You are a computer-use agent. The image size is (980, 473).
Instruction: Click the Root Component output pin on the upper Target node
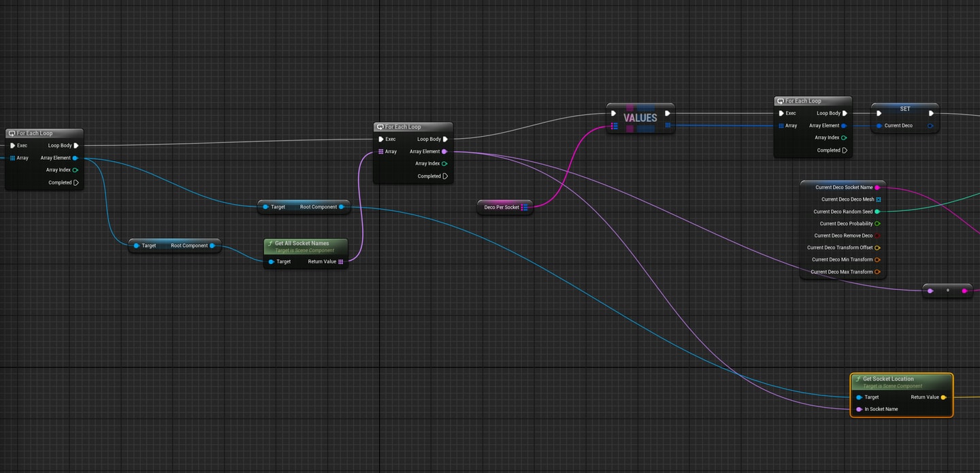click(341, 206)
